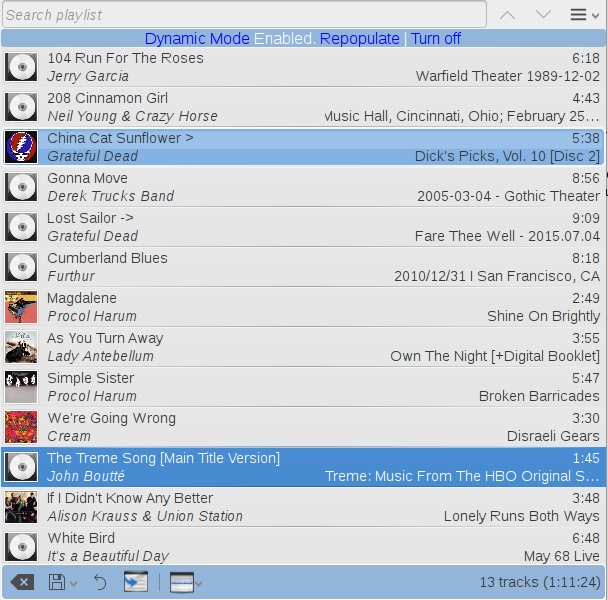This screenshot has height=600, width=608.
Task: Click the White Bird disc thumbnail
Action: [21, 547]
